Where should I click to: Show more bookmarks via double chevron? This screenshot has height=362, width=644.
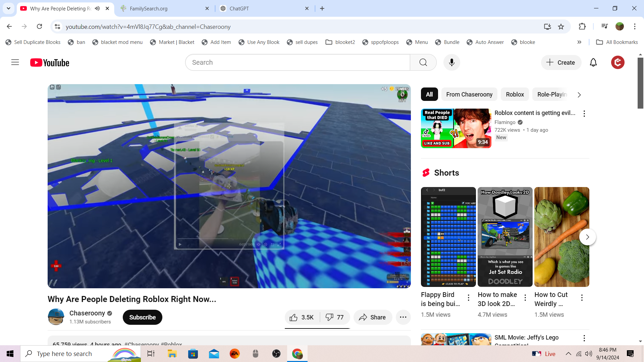(x=579, y=42)
